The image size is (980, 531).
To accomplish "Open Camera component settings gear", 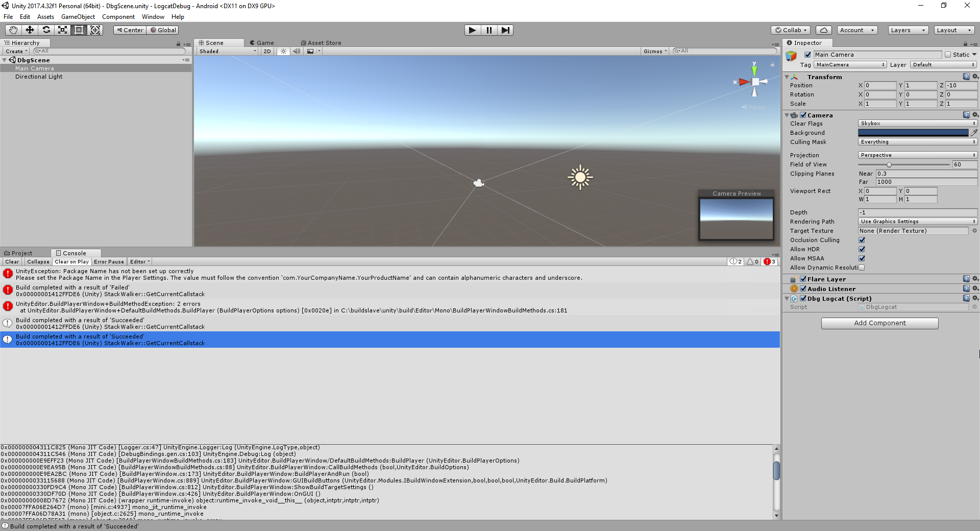I will pos(975,115).
